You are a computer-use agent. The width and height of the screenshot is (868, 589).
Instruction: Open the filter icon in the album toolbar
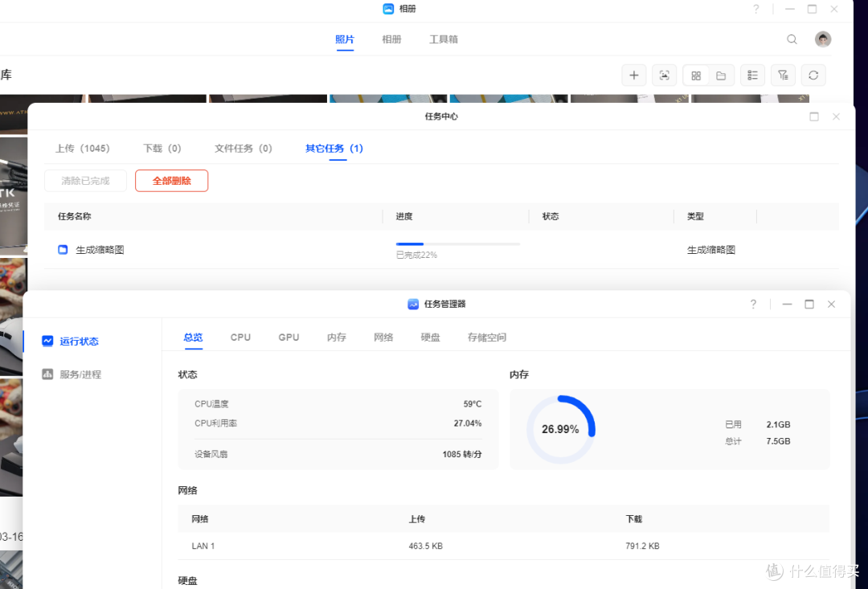(x=783, y=75)
